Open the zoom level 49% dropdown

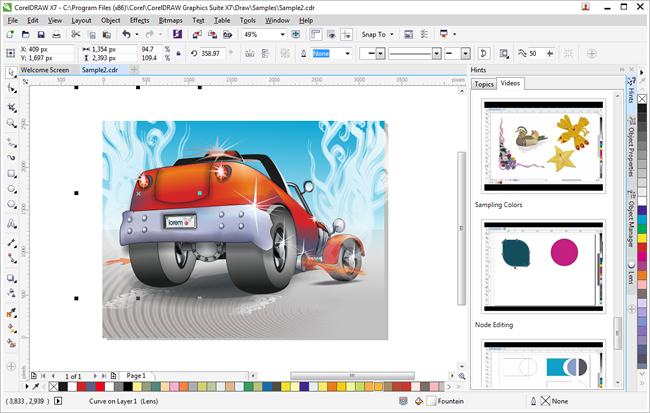point(282,34)
